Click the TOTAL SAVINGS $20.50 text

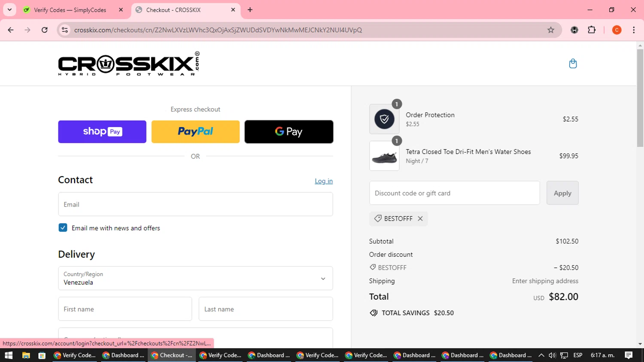tap(418, 313)
